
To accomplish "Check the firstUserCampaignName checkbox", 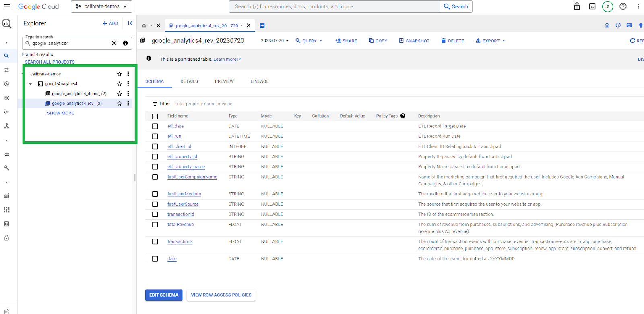I will pos(155,177).
